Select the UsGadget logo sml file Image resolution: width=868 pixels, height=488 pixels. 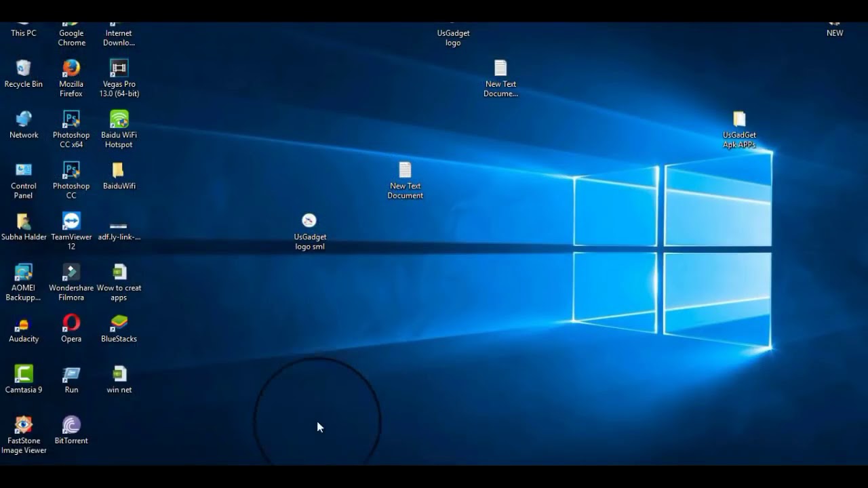click(310, 231)
